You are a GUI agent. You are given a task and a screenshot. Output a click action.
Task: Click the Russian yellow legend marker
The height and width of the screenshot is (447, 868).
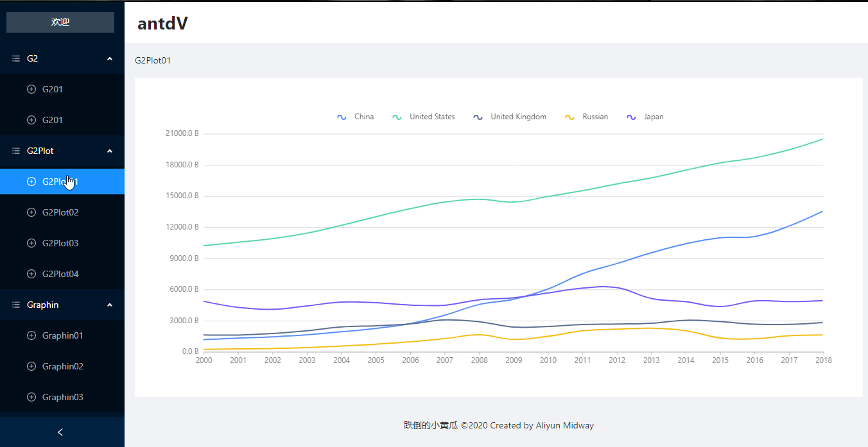pos(569,117)
